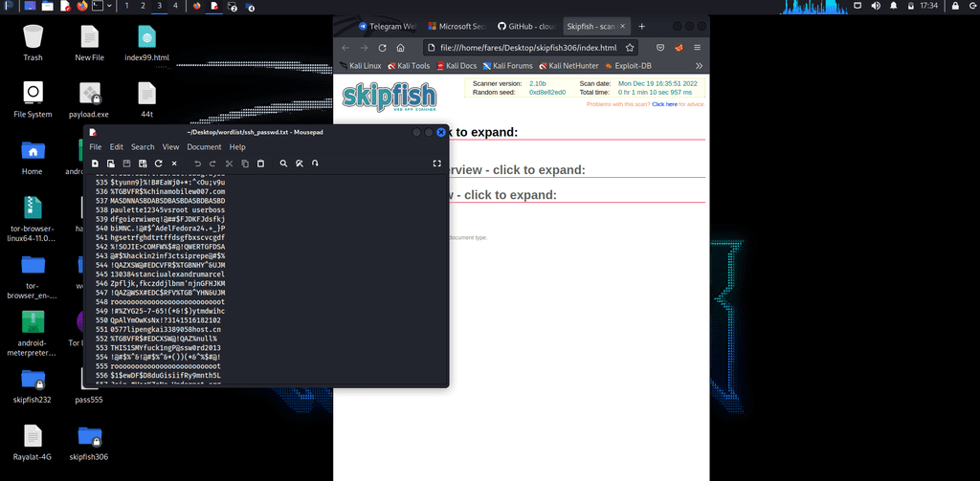This screenshot has width=980, height=481.
Task: Select the index99.html desktop file
Action: click(x=146, y=42)
